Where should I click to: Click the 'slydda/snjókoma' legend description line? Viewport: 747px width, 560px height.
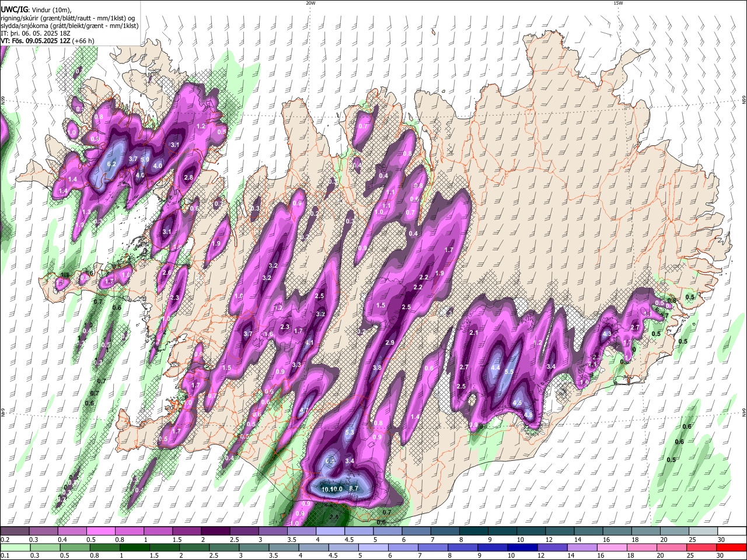pos(69,26)
